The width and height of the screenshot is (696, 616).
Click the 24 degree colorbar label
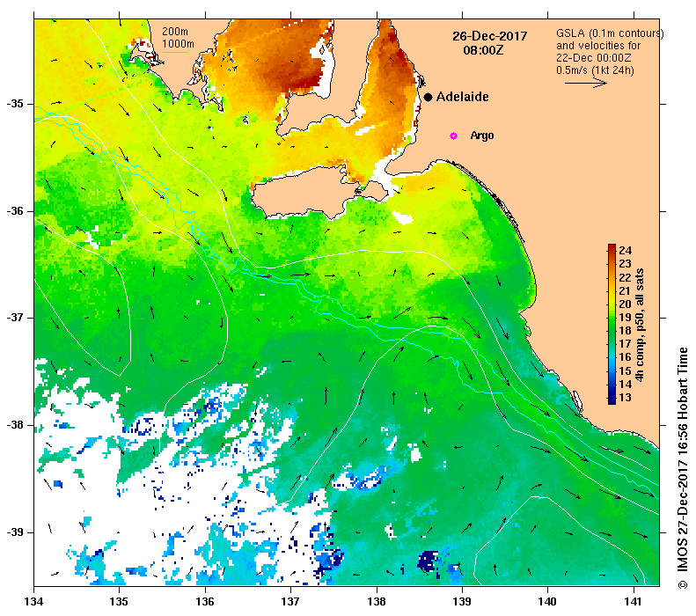pos(625,251)
